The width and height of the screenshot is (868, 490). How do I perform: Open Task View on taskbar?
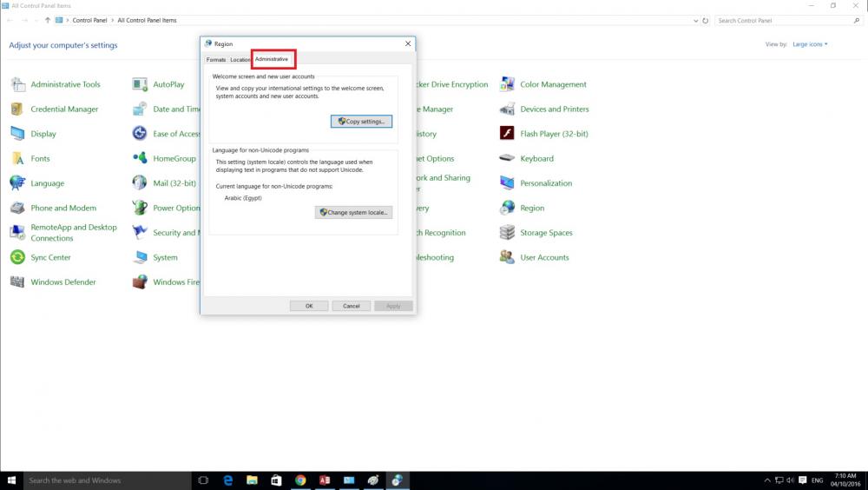pos(203,480)
